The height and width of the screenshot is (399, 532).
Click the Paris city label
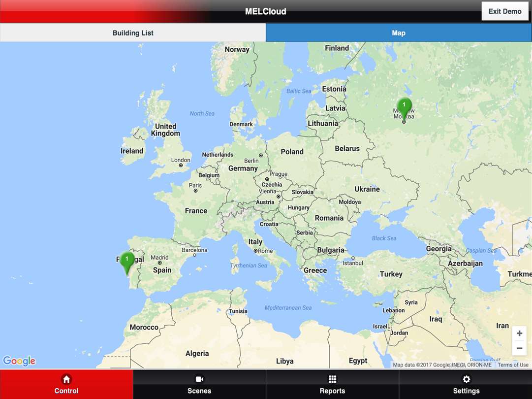[x=195, y=185]
